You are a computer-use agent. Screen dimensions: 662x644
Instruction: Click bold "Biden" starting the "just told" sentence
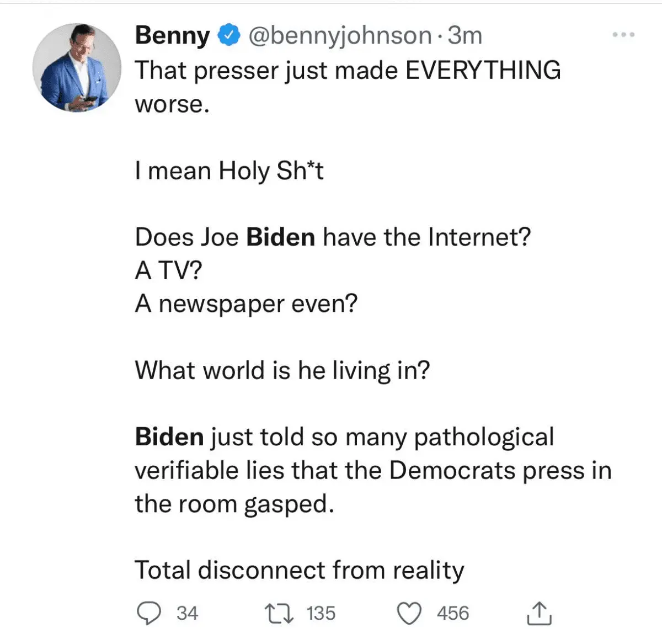pyautogui.click(x=169, y=437)
